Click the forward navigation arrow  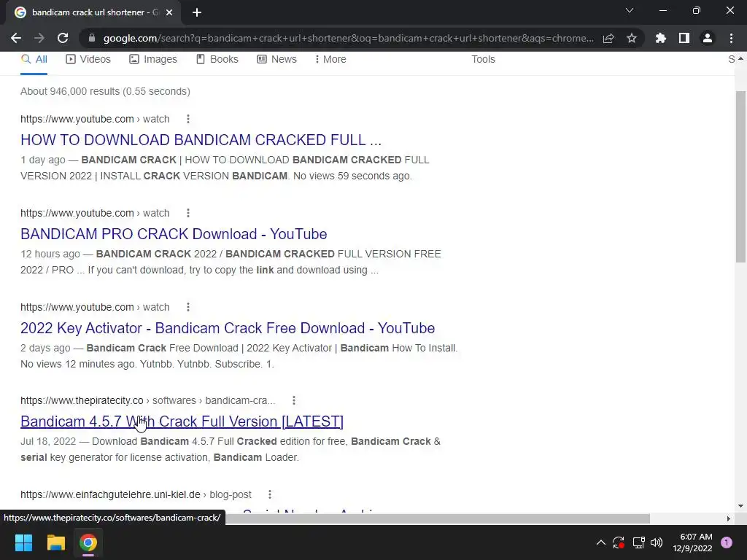(x=39, y=38)
